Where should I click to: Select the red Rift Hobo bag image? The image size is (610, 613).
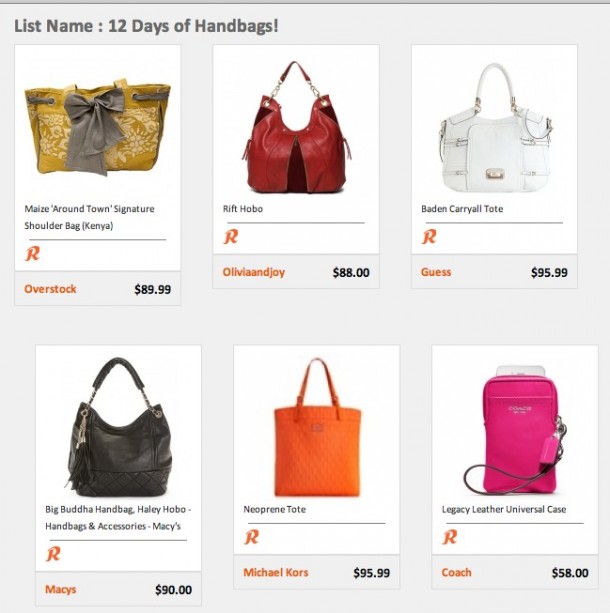(x=296, y=127)
